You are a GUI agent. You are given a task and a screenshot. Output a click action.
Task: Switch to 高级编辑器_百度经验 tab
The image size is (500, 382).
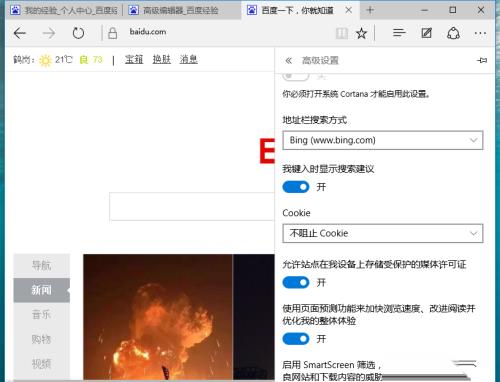182,10
